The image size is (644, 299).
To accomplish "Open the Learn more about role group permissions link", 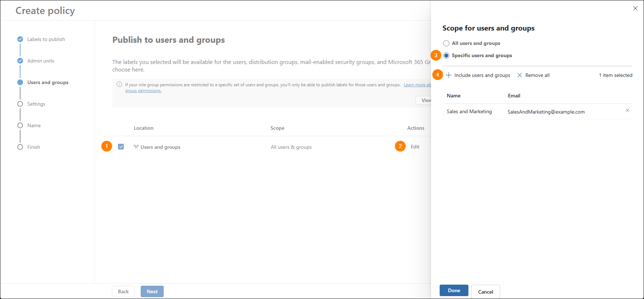I will [x=417, y=85].
